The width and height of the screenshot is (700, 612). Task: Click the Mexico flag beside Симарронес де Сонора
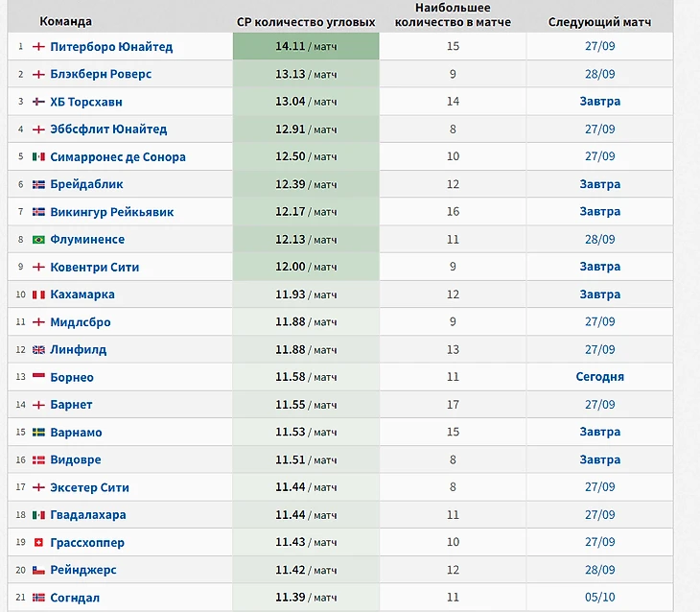click(38, 157)
